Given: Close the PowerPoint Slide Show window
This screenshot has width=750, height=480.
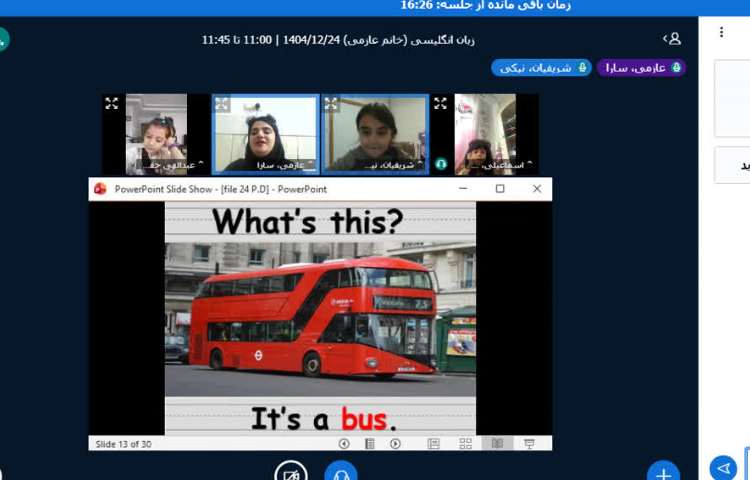Looking at the screenshot, I should click(537, 189).
